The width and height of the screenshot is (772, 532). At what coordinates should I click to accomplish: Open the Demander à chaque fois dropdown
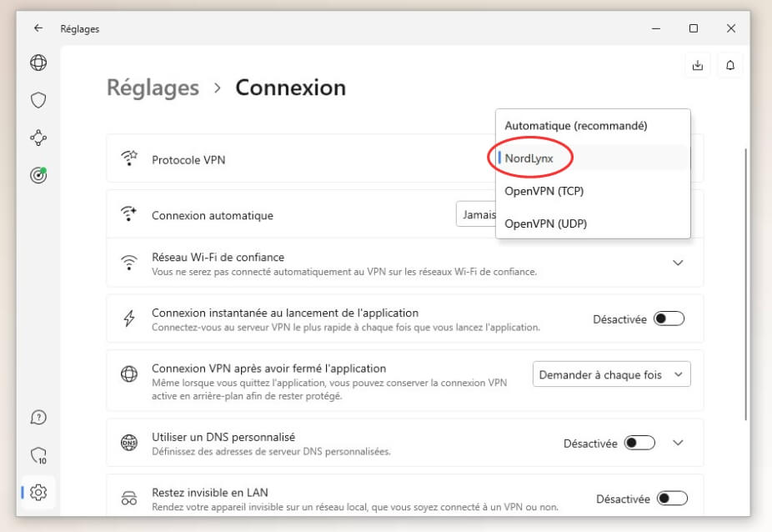click(x=611, y=374)
